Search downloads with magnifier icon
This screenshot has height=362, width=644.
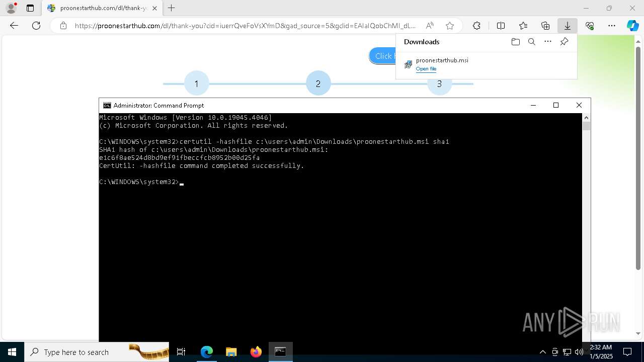[x=531, y=42]
